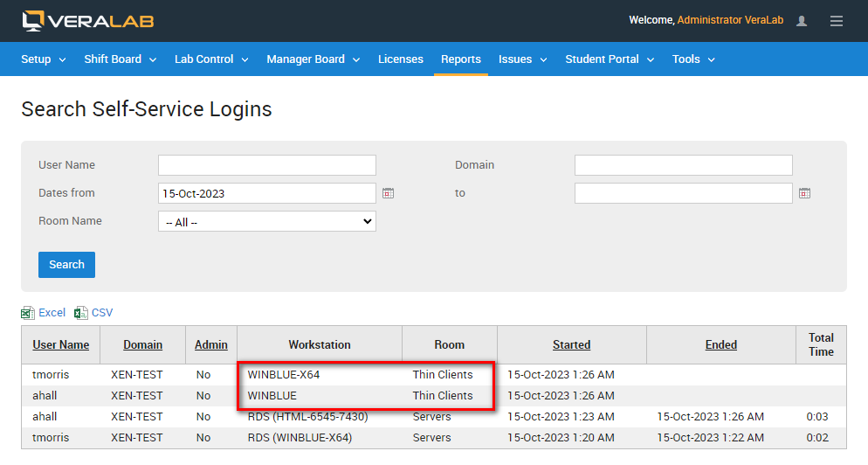Click the 'to' date field
Image resolution: width=868 pixels, height=465 pixels.
click(683, 193)
